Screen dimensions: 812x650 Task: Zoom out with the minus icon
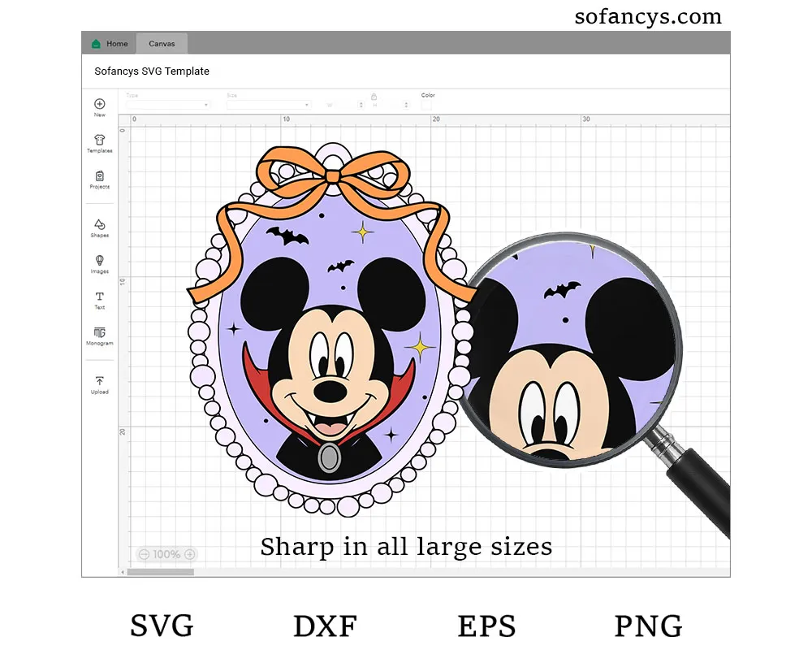(x=144, y=554)
